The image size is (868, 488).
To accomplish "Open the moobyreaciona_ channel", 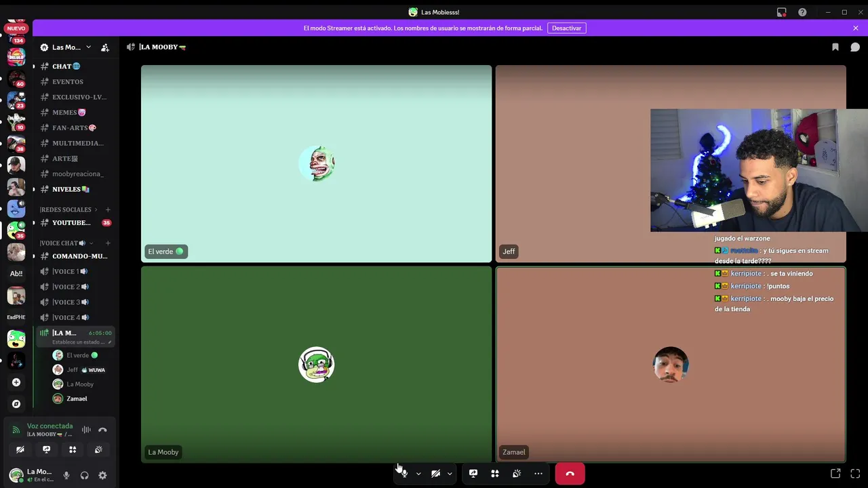I will point(75,174).
